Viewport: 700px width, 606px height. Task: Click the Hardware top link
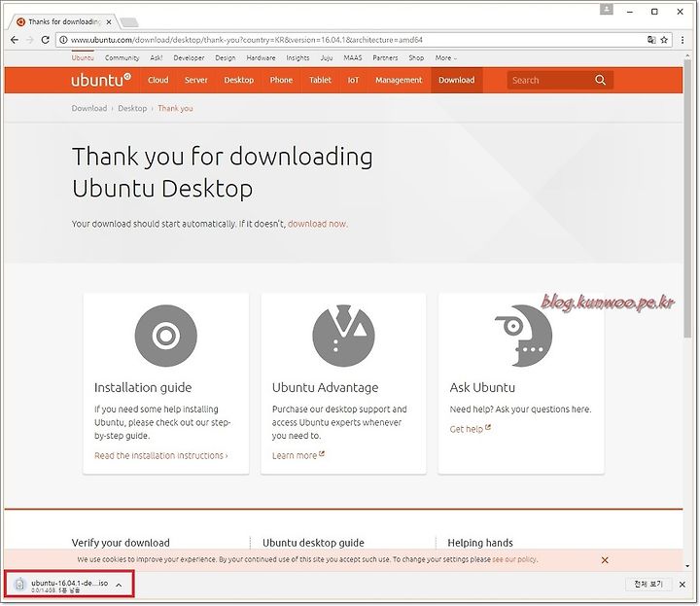[x=261, y=57]
